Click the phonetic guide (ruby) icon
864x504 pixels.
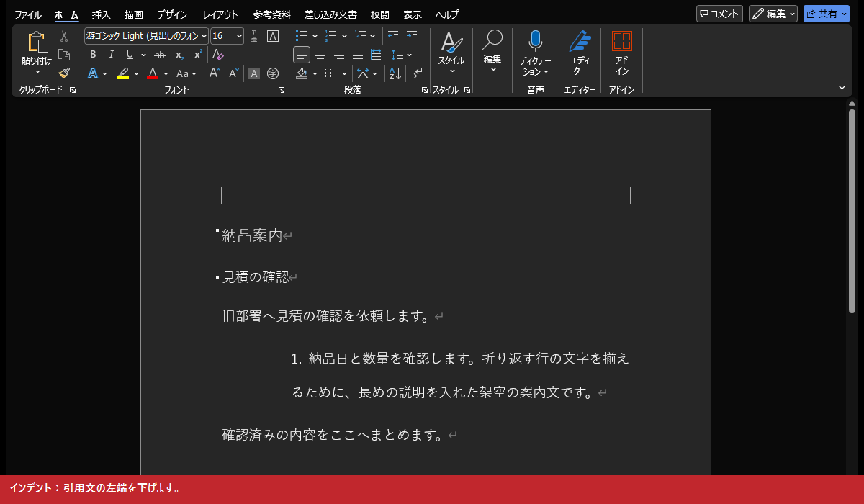coord(254,36)
